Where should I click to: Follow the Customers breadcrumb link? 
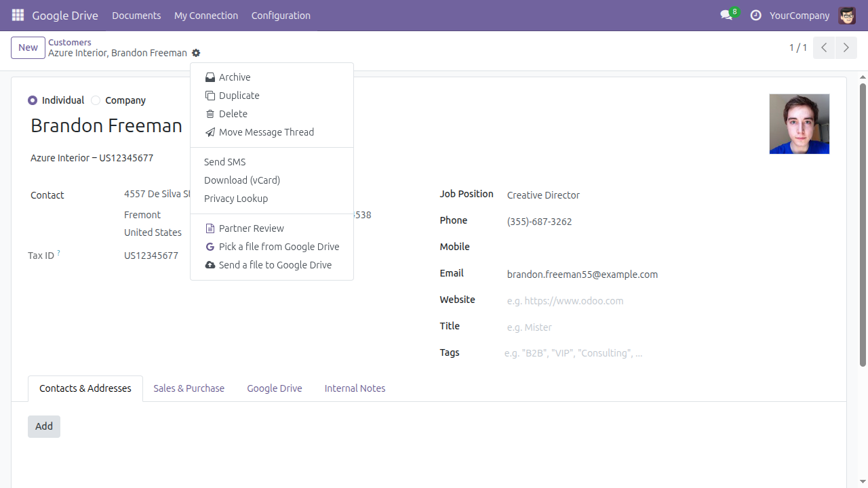(x=70, y=42)
